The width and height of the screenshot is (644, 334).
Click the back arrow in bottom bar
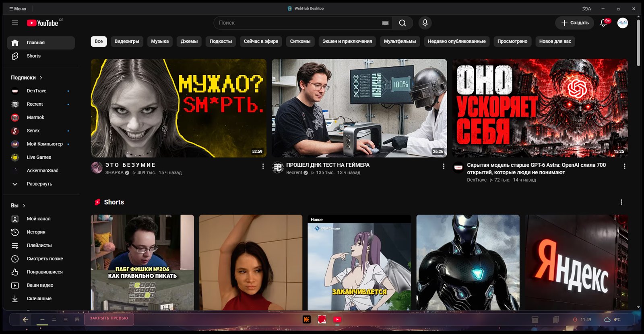[25, 320]
